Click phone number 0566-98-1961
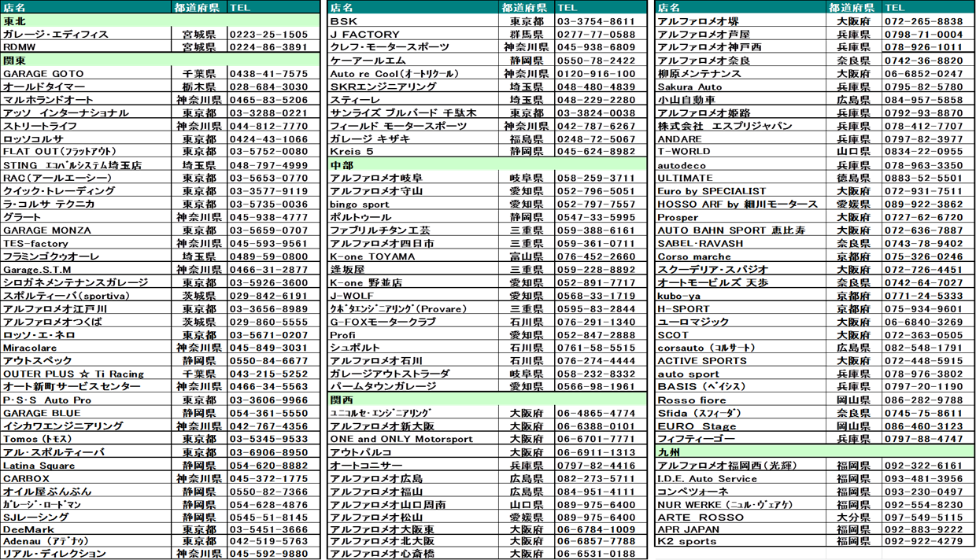Image resolution: width=976 pixels, height=560 pixels. click(x=601, y=387)
